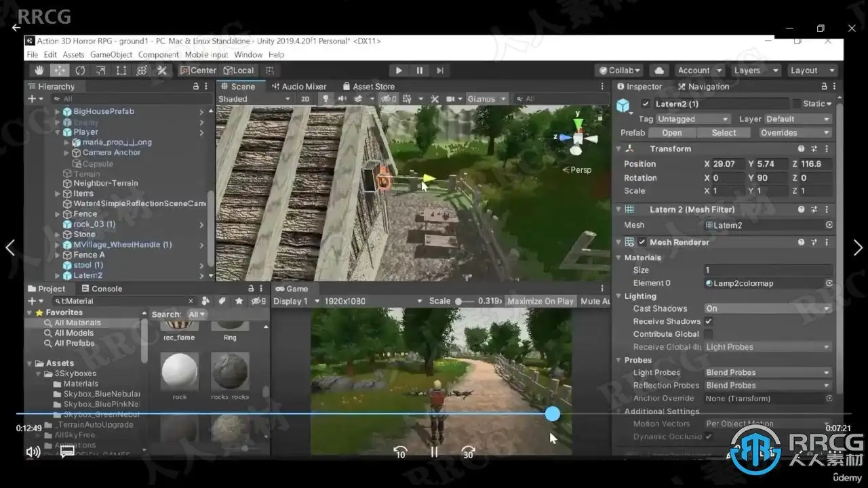Screen dimensions: 868x488
Task: Open the Cast Shadows dropdown
Action: pos(768,308)
